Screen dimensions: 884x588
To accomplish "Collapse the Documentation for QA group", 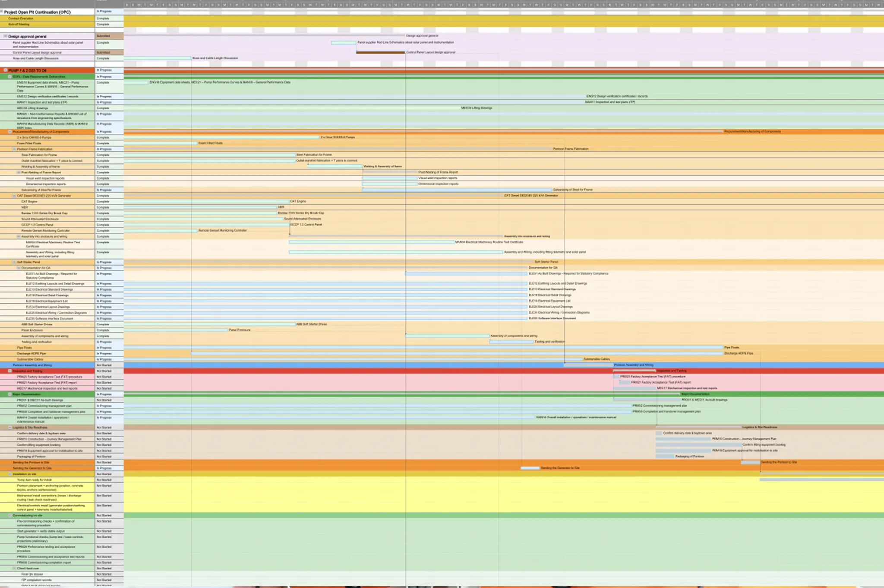I will click(19, 268).
